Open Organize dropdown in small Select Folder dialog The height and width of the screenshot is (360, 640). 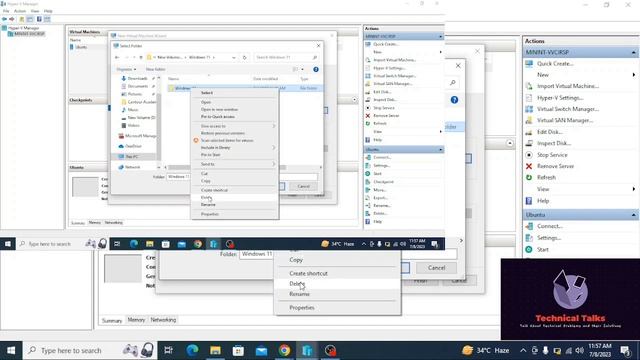[x=126, y=69]
